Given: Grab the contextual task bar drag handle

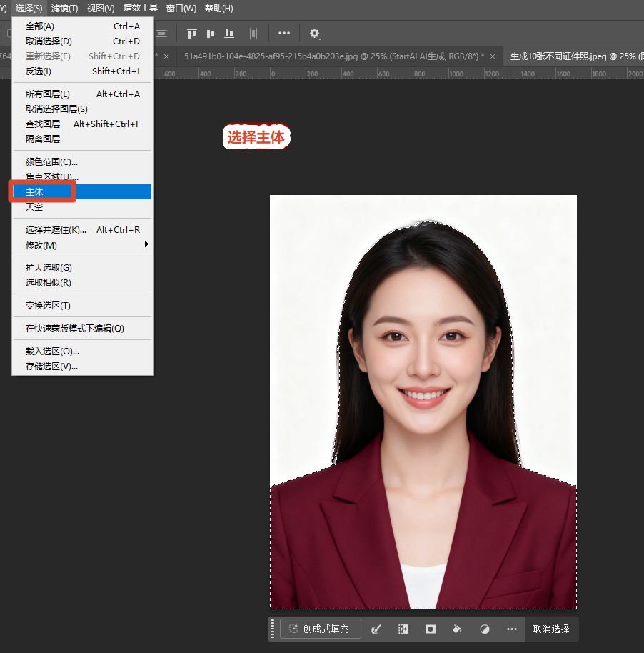Looking at the screenshot, I should 272,629.
